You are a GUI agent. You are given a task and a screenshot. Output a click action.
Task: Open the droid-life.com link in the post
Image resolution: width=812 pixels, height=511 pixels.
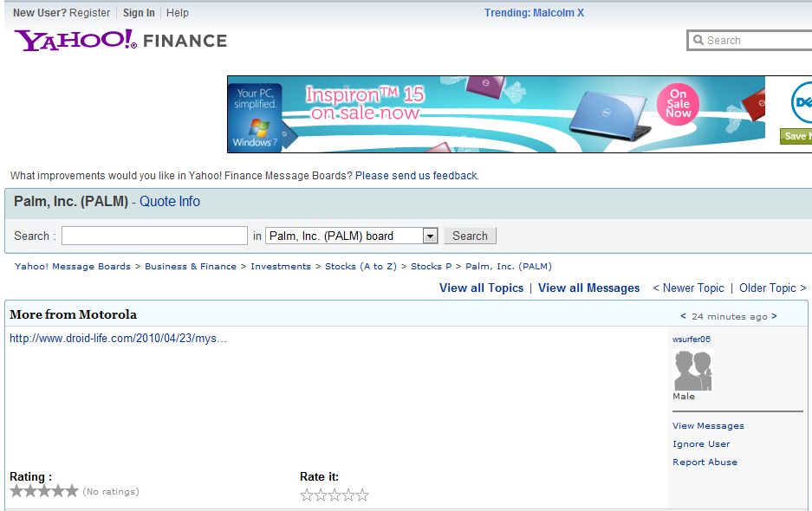tap(118, 339)
